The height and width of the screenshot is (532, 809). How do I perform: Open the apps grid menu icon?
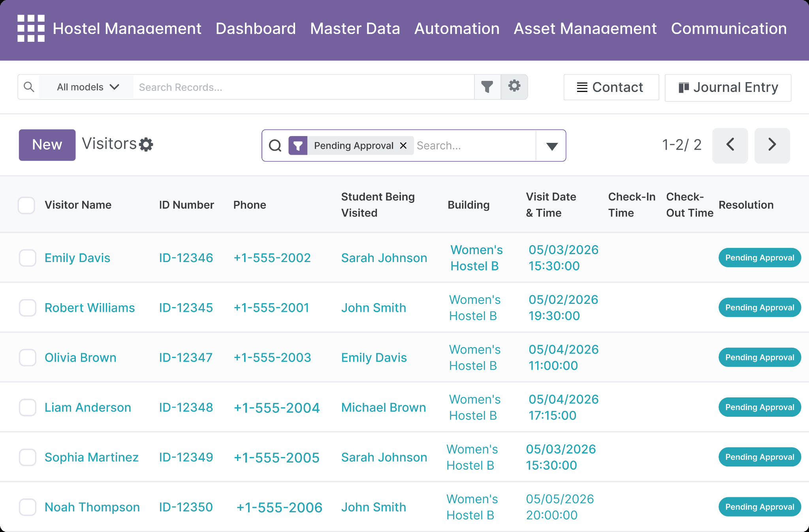31,28
